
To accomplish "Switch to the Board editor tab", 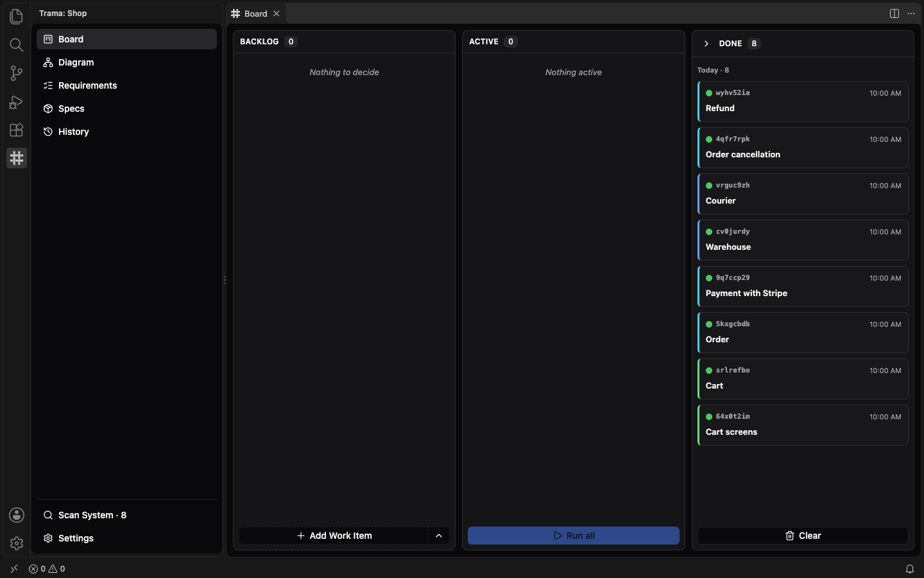I will coord(256,13).
